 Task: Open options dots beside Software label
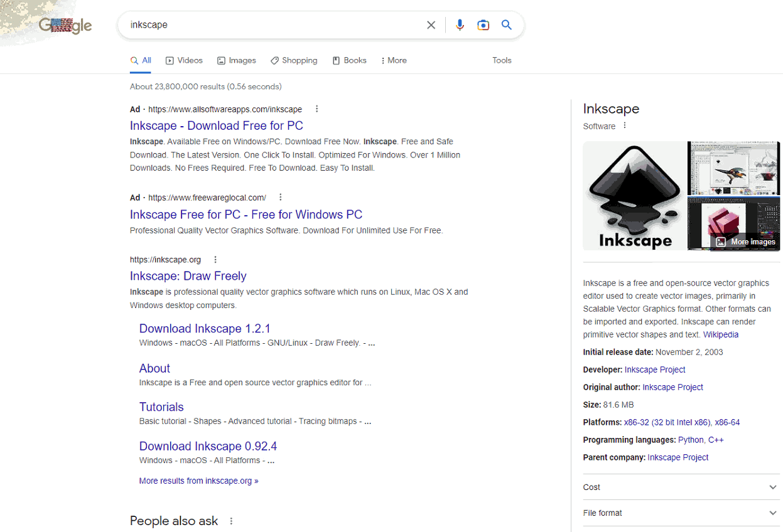pos(625,125)
